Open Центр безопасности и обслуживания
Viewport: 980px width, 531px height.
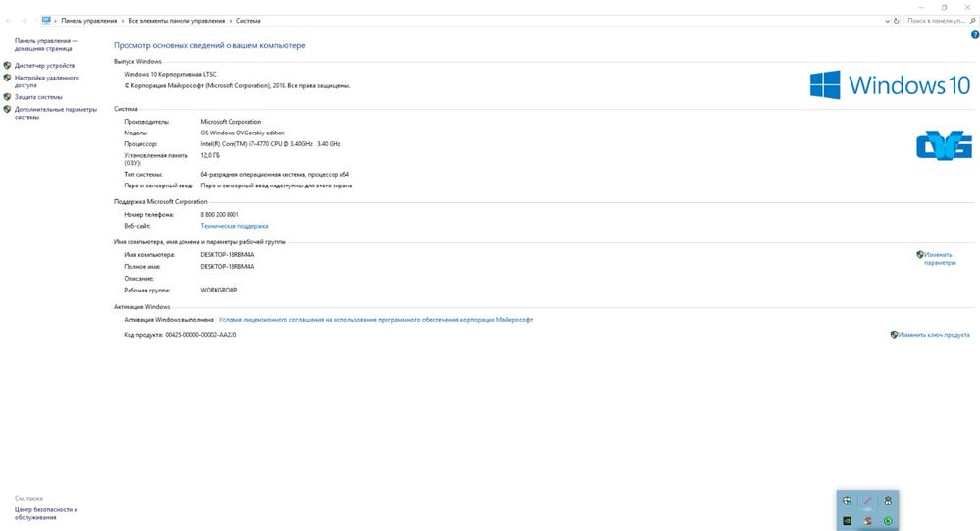[46, 513]
